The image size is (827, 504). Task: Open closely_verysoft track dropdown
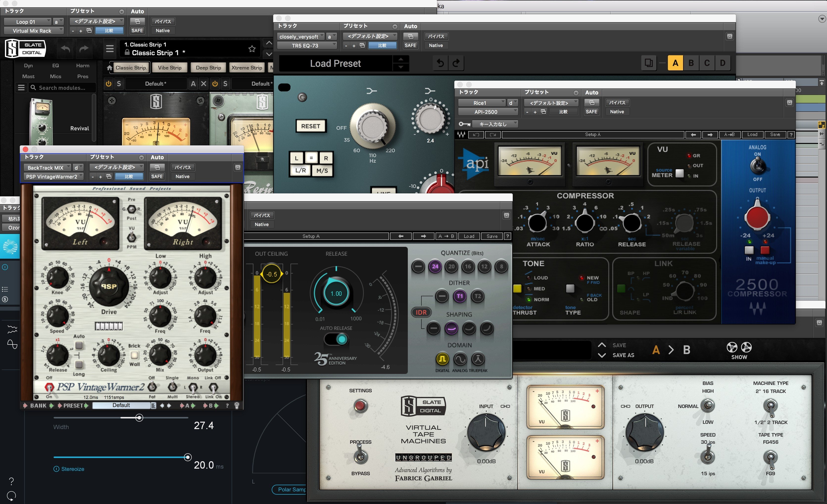click(x=301, y=37)
